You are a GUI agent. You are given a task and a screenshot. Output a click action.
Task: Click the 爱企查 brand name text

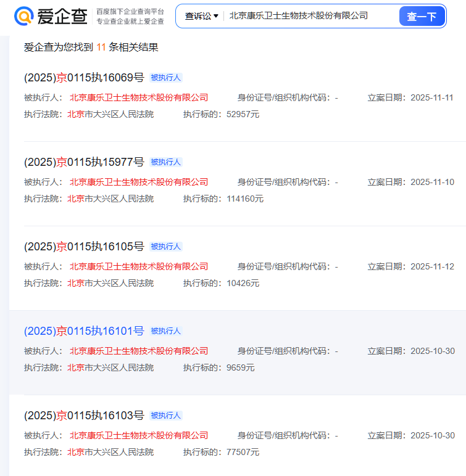point(62,16)
